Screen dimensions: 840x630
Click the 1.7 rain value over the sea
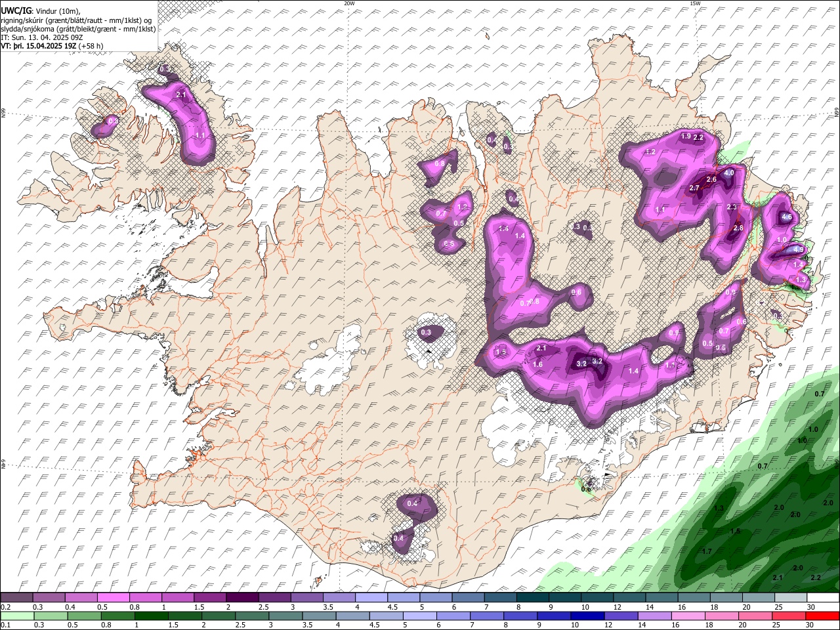[x=706, y=551]
